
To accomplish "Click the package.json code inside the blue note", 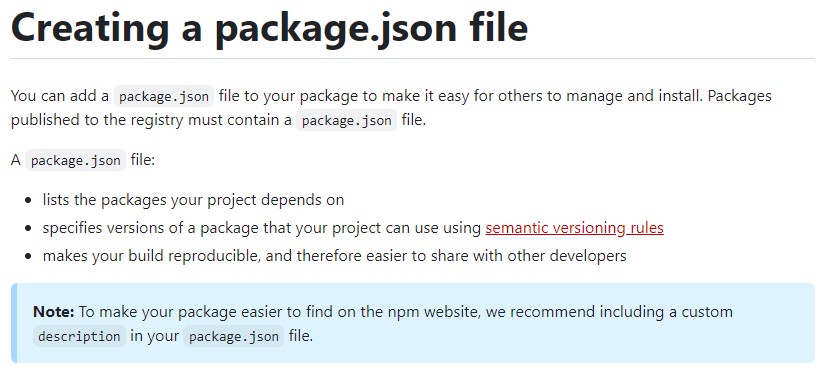I will pyautogui.click(x=233, y=336).
